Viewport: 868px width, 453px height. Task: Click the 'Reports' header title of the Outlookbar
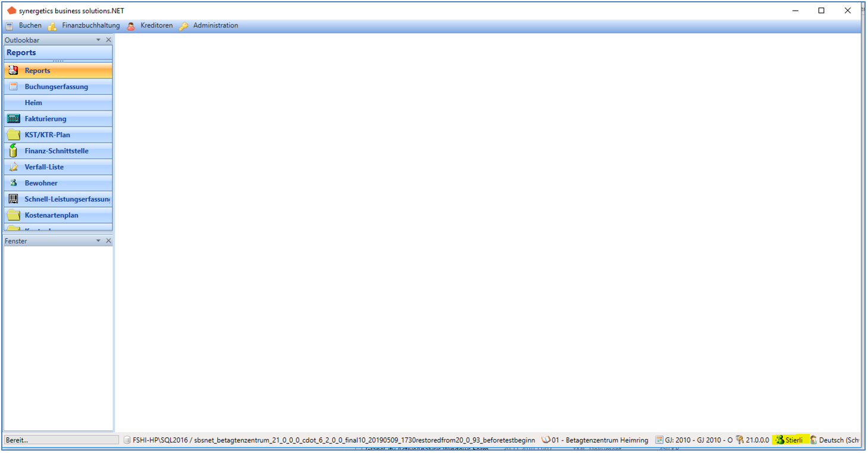[x=21, y=52]
